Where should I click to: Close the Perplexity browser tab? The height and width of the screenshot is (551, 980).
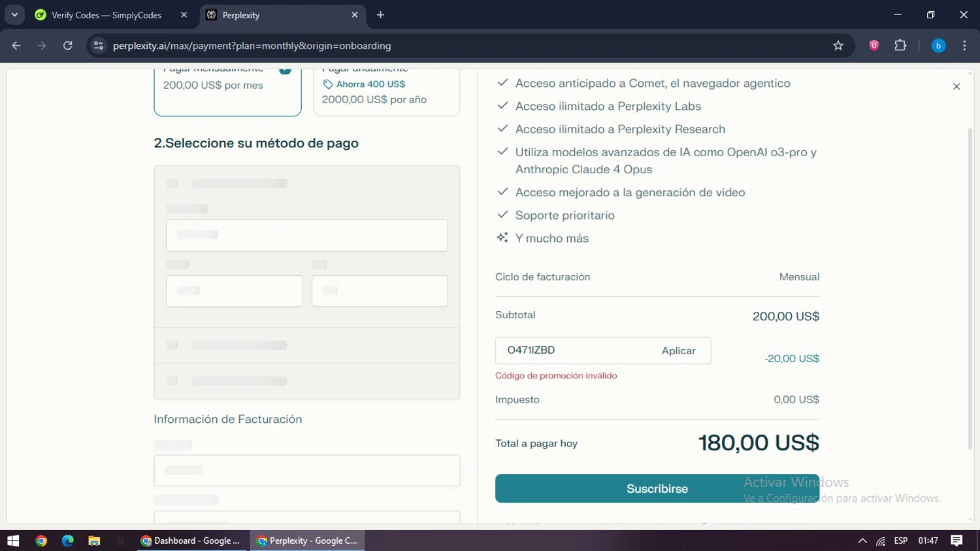click(x=355, y=15)
